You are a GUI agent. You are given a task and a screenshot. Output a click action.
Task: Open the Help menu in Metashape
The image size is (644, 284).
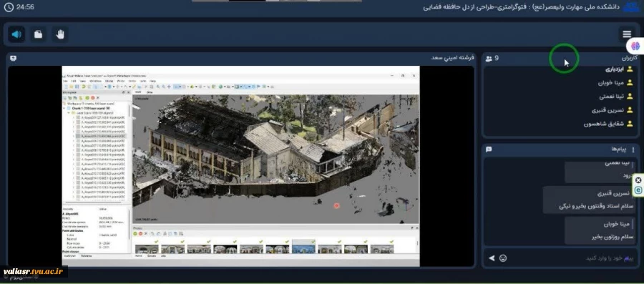[153, 81]
